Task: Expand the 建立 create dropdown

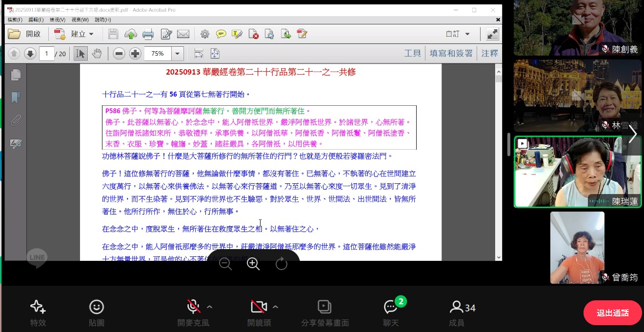Action: tap(91, 34)
